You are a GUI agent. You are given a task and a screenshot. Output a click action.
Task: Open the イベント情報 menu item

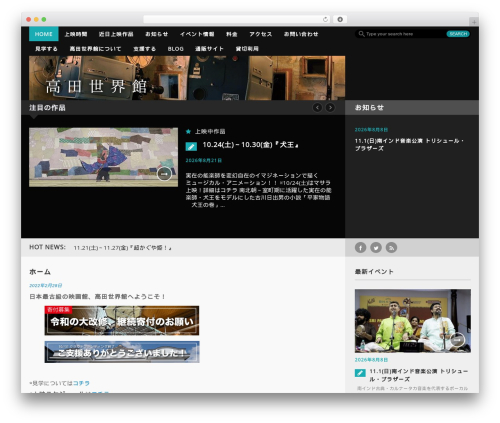197,34
